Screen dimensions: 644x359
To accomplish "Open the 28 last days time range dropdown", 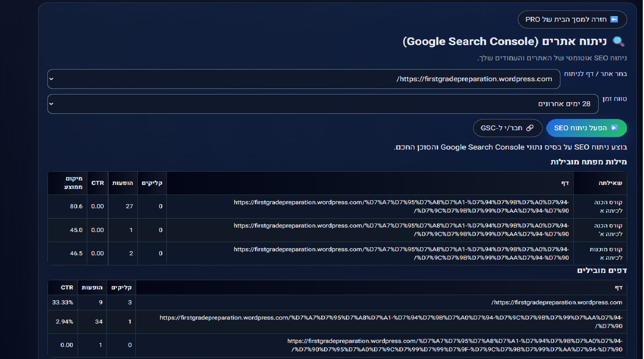I will pos(323,104).
